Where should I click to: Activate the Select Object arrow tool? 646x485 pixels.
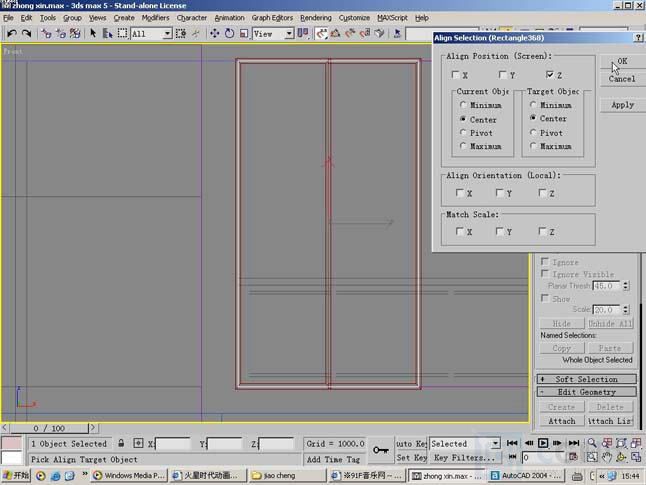tap(93, 33)
